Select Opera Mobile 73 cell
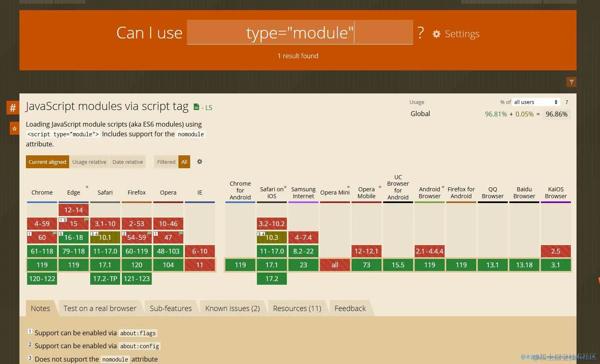This screenshot has width=600, height=364. [367, 265]
